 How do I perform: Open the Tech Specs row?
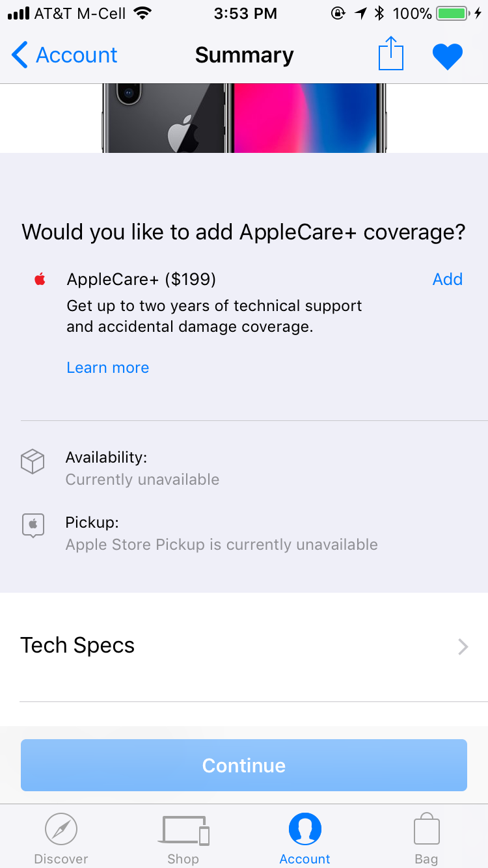(78, 645)
